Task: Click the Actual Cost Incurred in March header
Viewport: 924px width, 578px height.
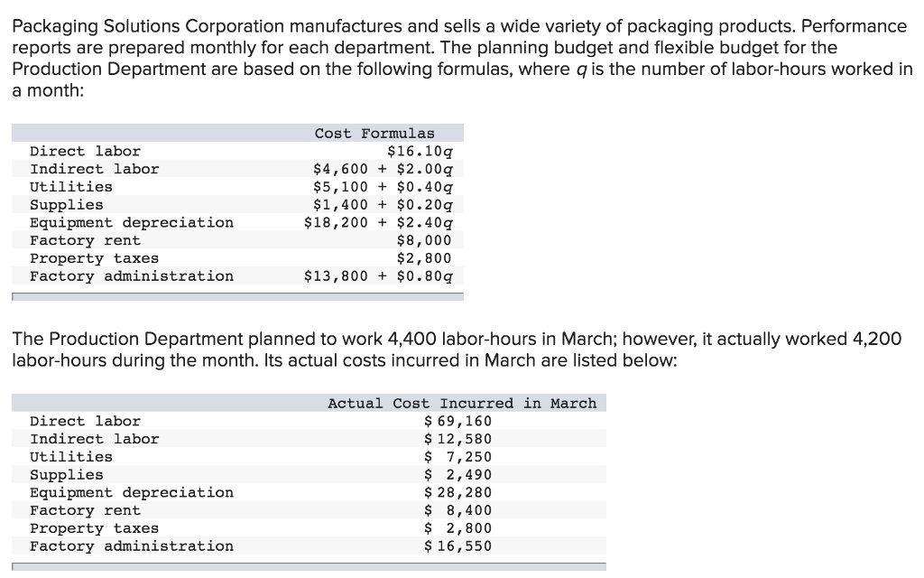Action: tap(462, 404)
